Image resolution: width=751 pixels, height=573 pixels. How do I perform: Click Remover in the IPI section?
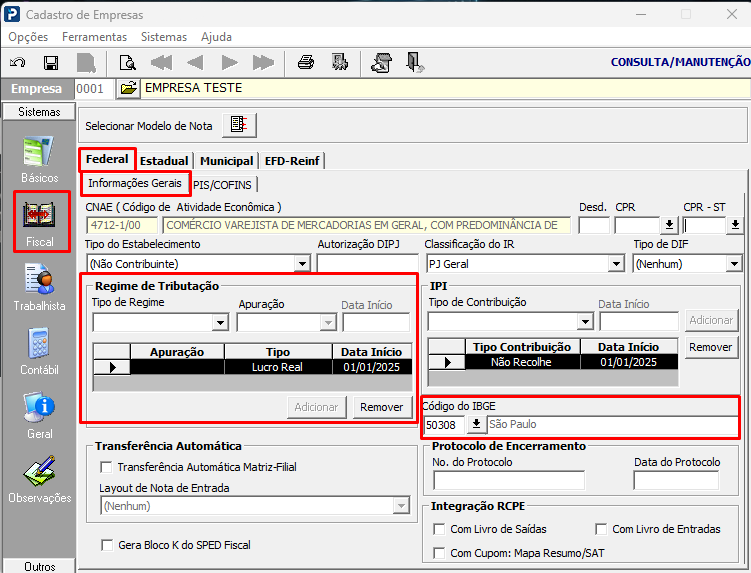[x=711, y=347]
